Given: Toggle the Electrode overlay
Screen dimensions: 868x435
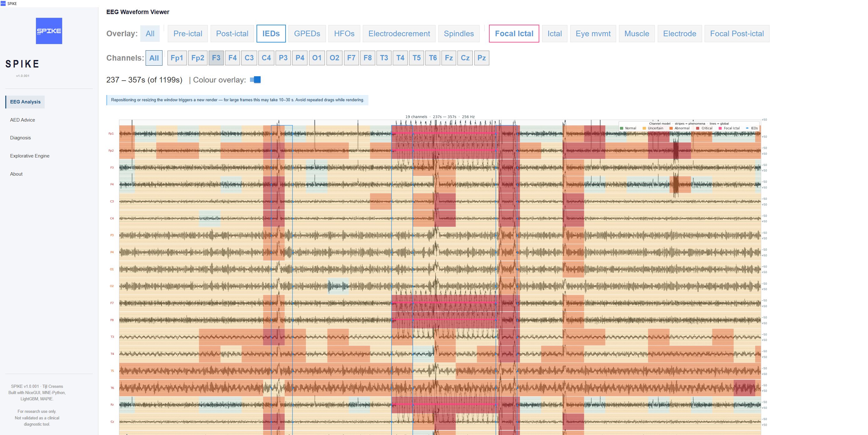Looking at the screenshot, I should tap(680, 34).
